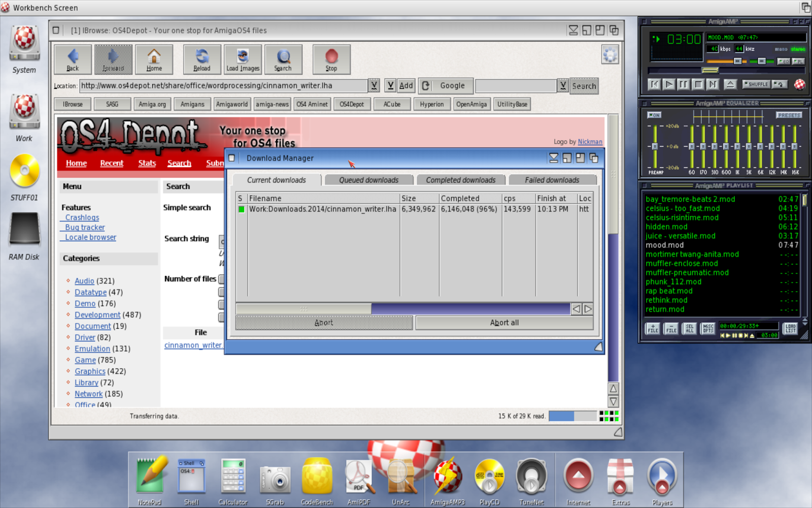Open the Audio category link

tap(84, 281)
